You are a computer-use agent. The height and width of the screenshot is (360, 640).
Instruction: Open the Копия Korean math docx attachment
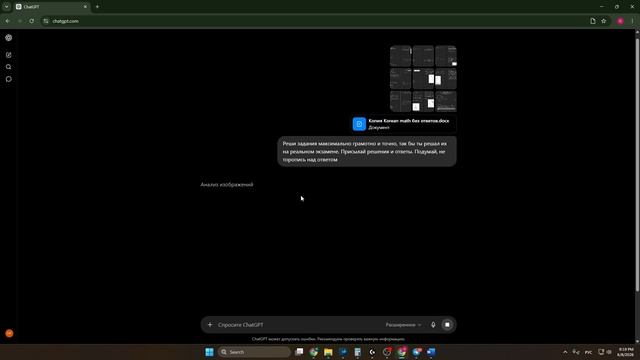404,124
